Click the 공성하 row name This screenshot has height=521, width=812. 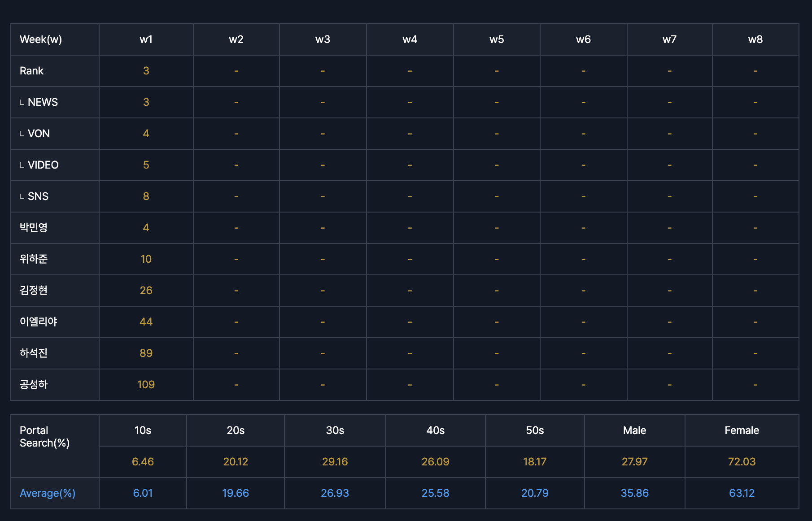click(x=34, y=385)
